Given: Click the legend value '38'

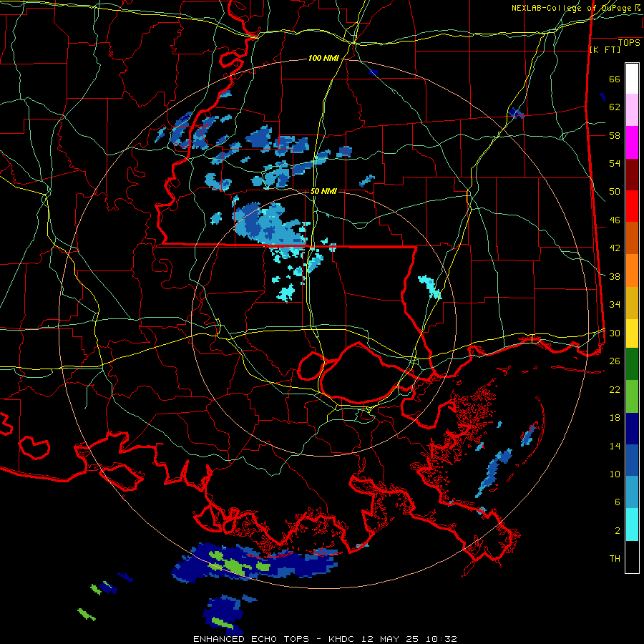Looking at the screenshot, I should pyautogui.click(x=615, y=276).
